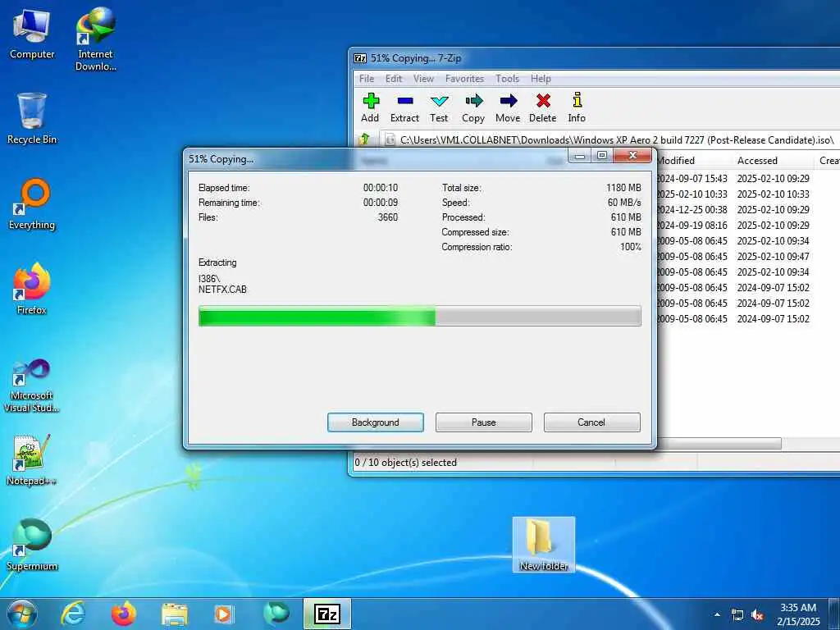Viewport: 840px width, 630px height.
Task: Click the Total size value 1180 MB
Action: [x=623, y=188]
